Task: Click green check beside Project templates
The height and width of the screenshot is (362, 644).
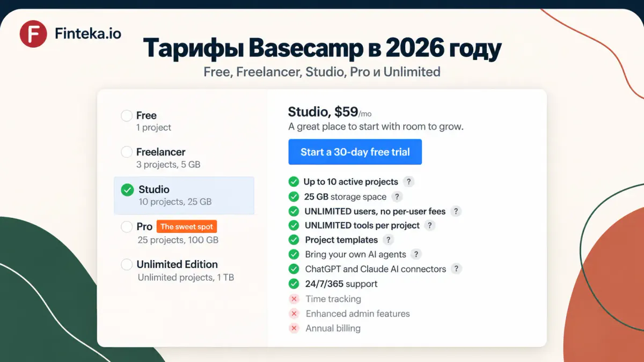Action: point(294,240)
